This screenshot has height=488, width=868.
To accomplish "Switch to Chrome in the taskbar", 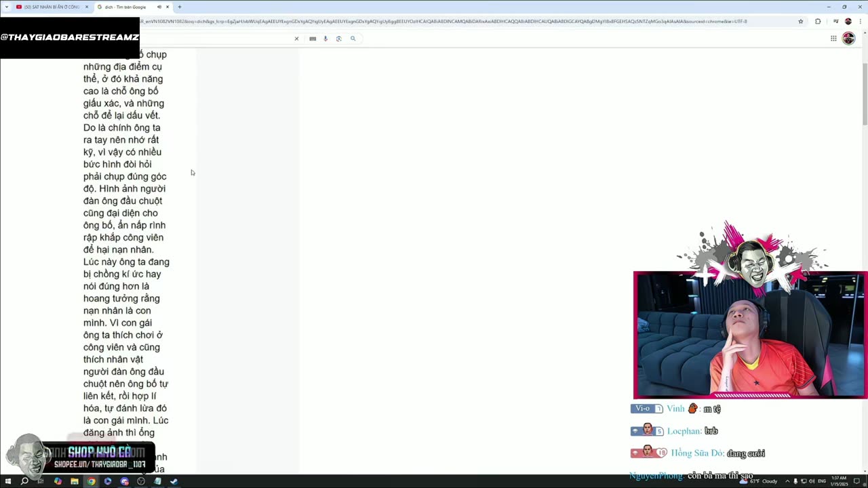I will tap(91, 481).
